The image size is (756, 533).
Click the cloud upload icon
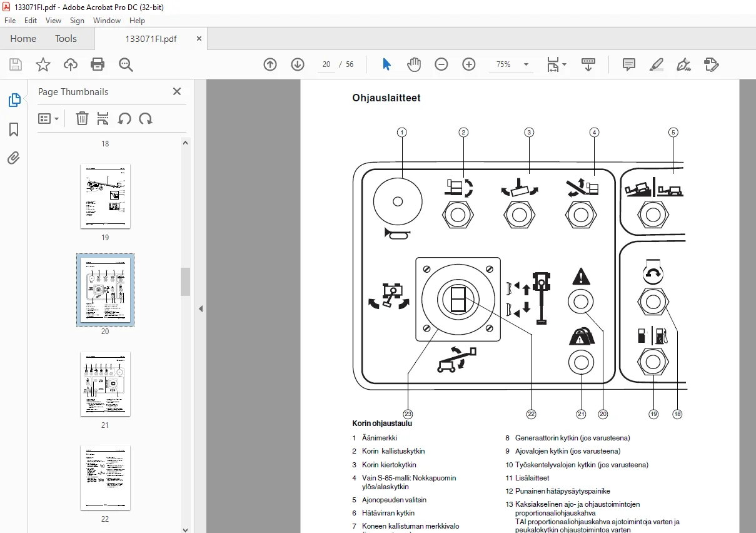click(x=71, y=64)
